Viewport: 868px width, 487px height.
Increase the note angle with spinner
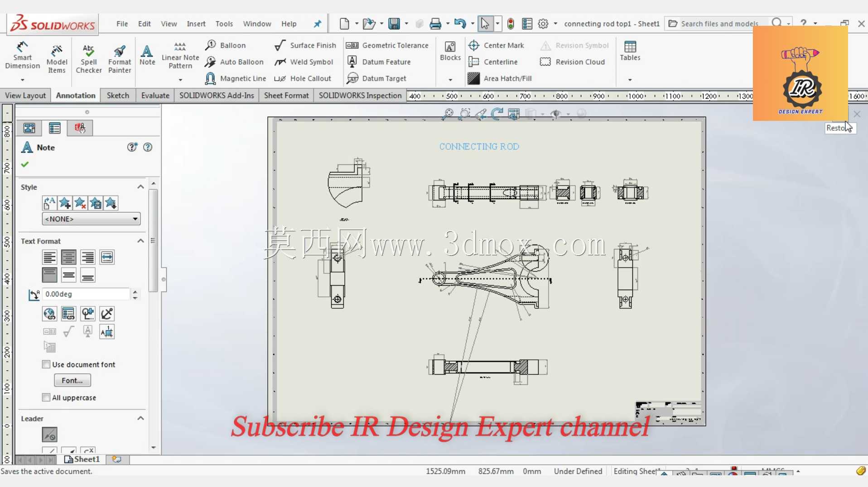pos(135,291)
